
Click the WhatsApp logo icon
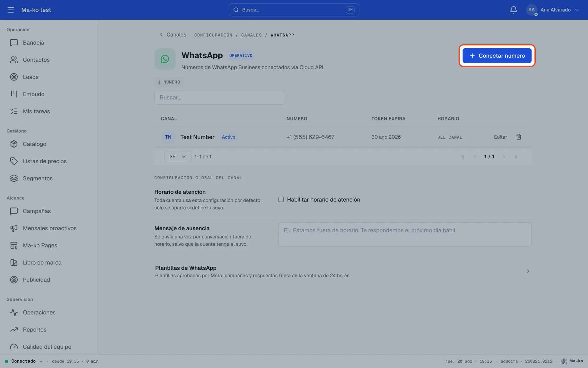pos(165,59)
